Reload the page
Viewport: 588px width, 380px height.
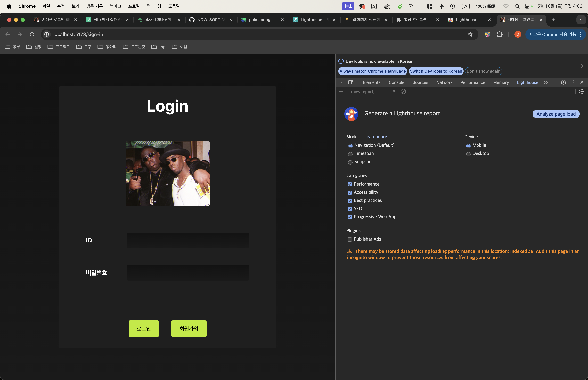tap(32, 34)
